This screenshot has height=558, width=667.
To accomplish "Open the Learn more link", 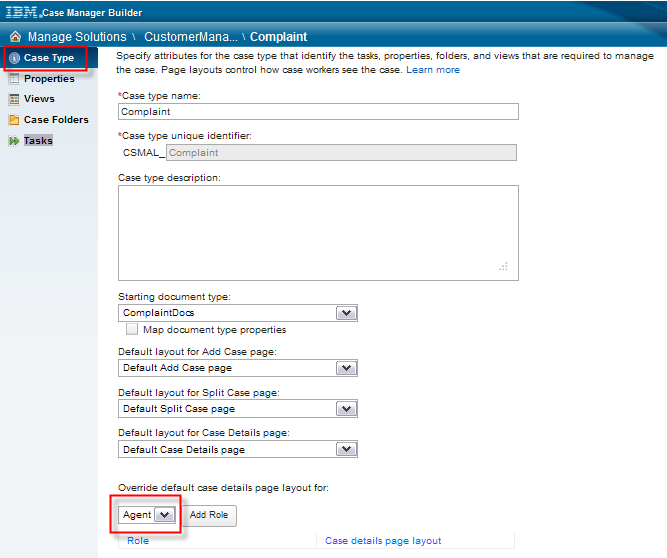I will (433, 70).
